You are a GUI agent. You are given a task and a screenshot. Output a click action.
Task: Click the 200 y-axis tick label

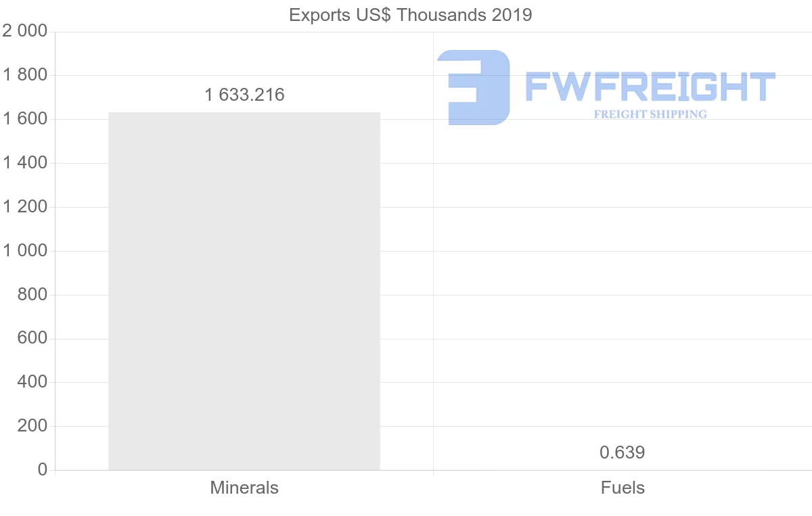[32, 426]
